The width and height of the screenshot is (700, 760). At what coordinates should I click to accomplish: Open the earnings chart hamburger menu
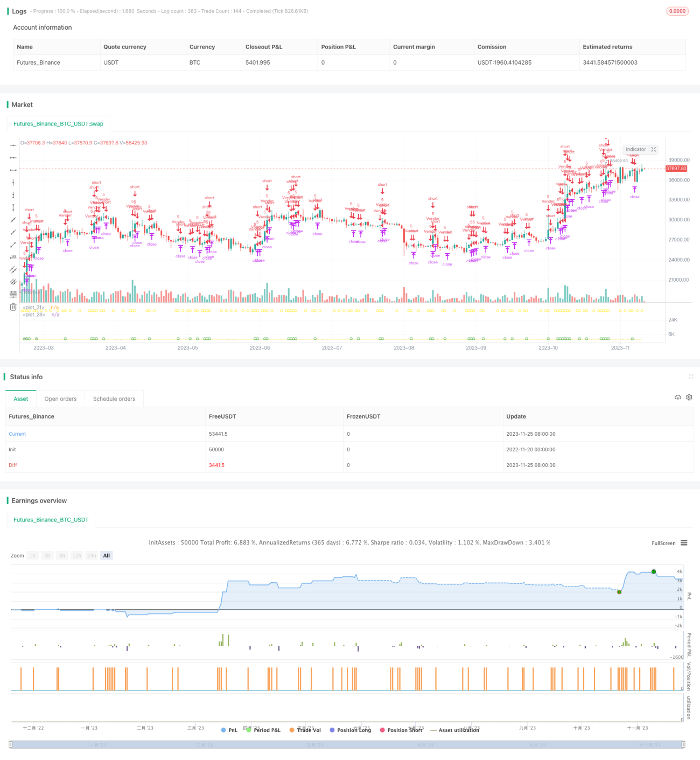click(684, 543)
